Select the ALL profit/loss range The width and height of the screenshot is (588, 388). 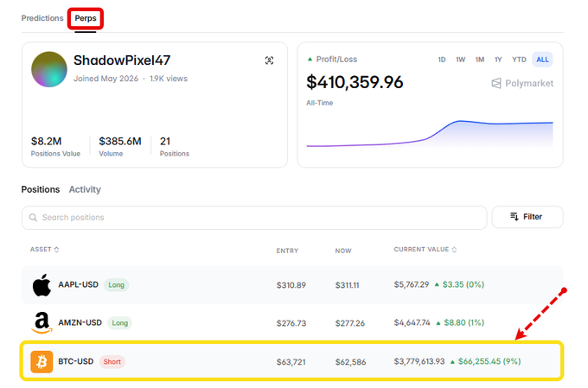click(x=542, y=60)
